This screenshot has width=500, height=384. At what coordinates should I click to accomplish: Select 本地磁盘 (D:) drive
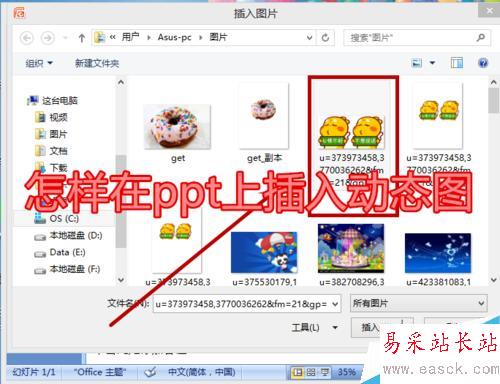(x=68, y=235)
